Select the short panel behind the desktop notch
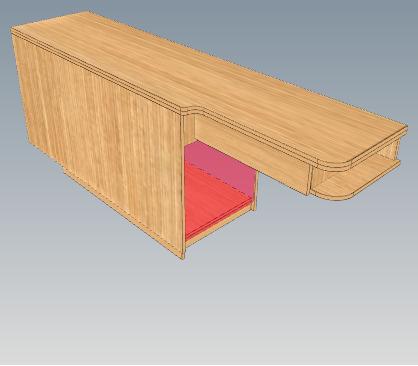Screen dimensions: 418x366 point(189,129)
